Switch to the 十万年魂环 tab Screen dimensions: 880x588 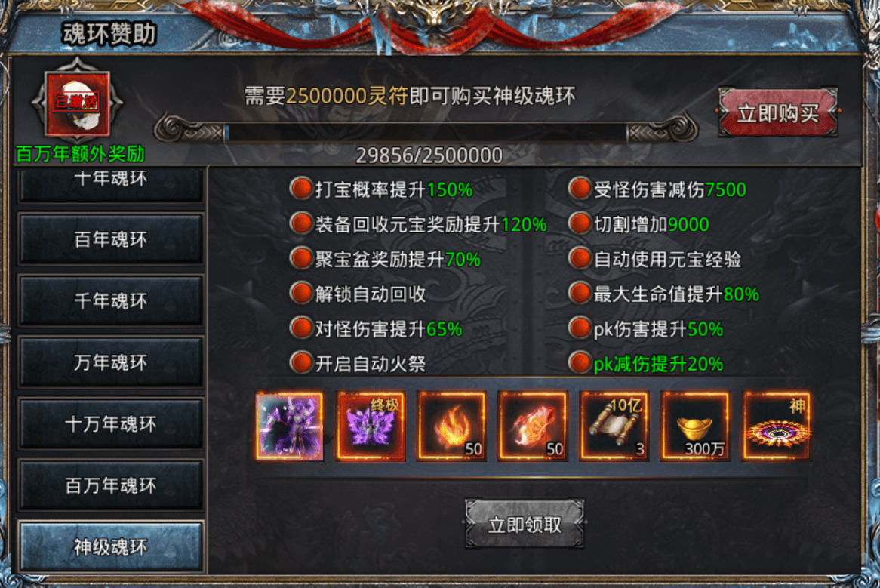[110, 423]
